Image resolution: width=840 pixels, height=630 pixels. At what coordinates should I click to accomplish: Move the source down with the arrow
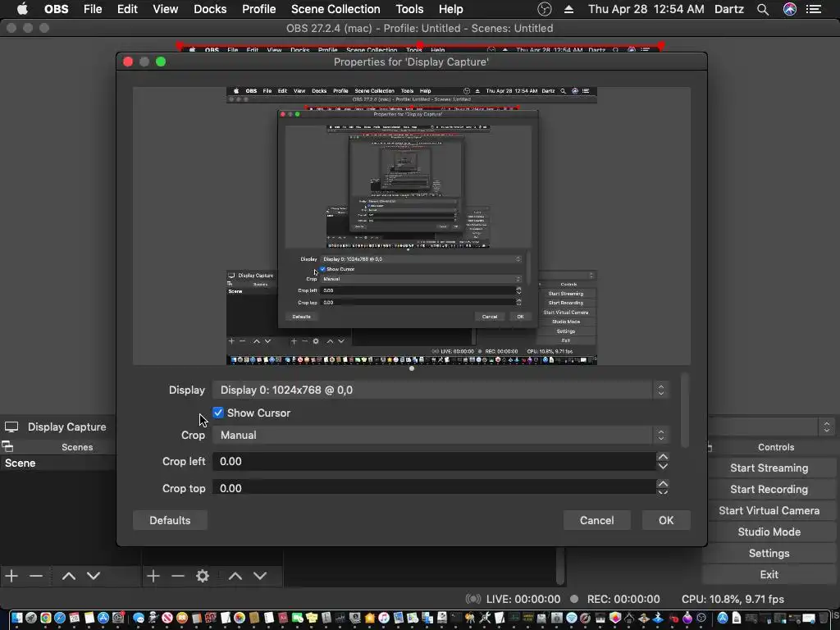[x=260, y=576]
